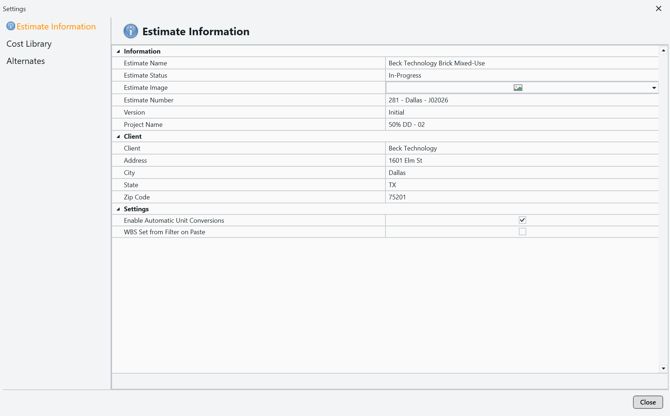Select Enable Automatic Unit Conversions label
The height and width of the screenshot is (416, 670).
pos(174,220)
